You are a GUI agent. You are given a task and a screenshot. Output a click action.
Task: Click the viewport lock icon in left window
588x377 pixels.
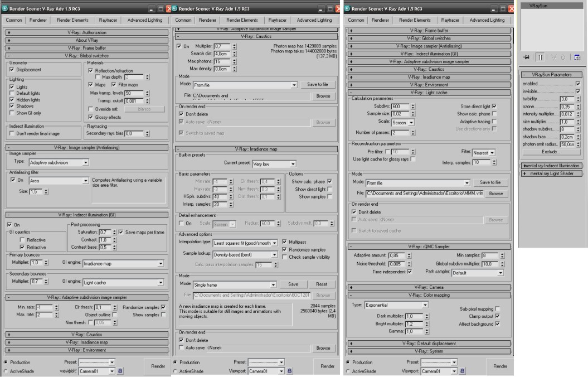coord(120,371)
